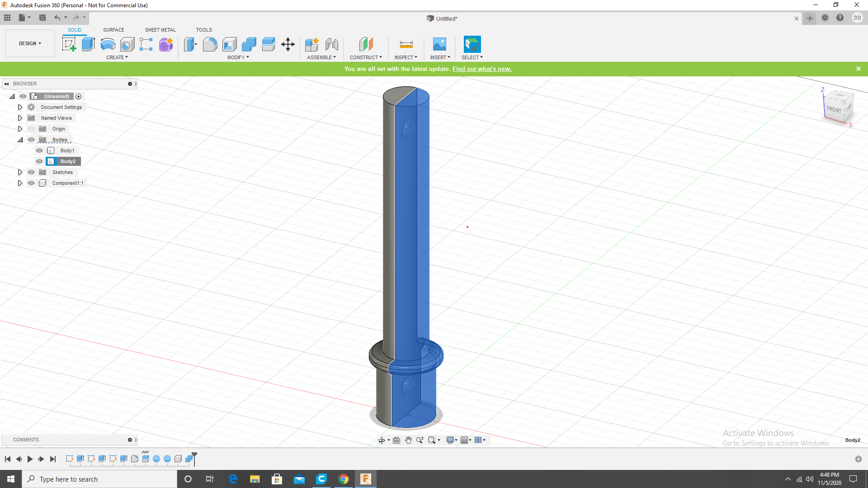Image resolution: width=868 pixels, height=488 pixels.
Task: Select the Shell tool
Action: [x=229, y=44]
